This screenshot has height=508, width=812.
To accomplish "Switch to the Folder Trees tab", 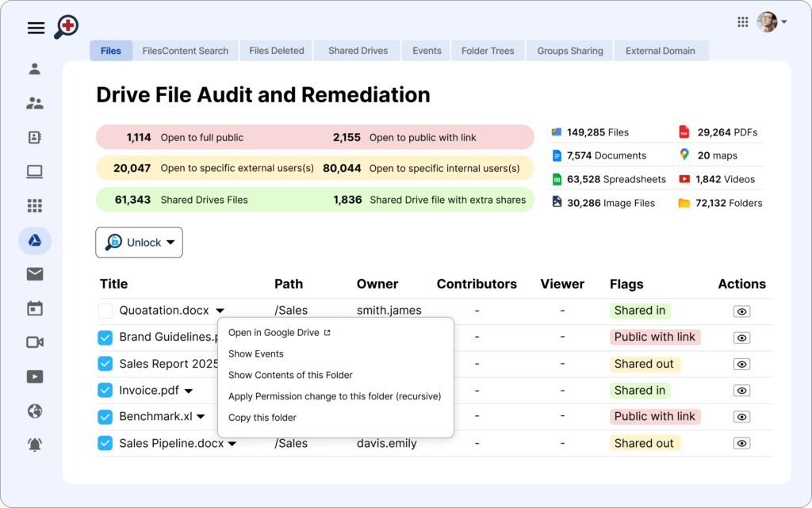I will point(488,51).
